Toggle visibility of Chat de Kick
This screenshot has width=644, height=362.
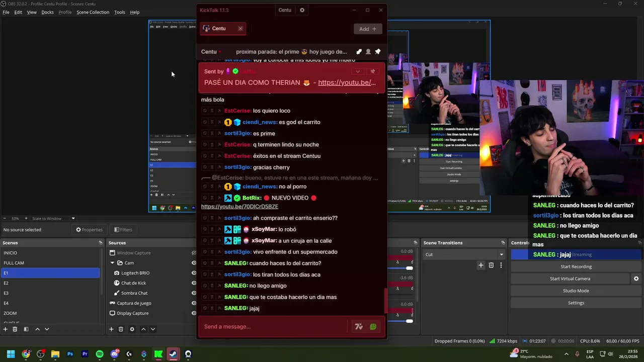(194, 283)
